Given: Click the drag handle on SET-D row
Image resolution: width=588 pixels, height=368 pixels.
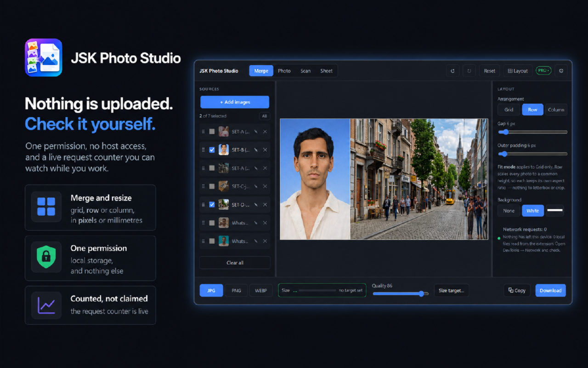Looking at the screenshot, I should tap(204, 205).
